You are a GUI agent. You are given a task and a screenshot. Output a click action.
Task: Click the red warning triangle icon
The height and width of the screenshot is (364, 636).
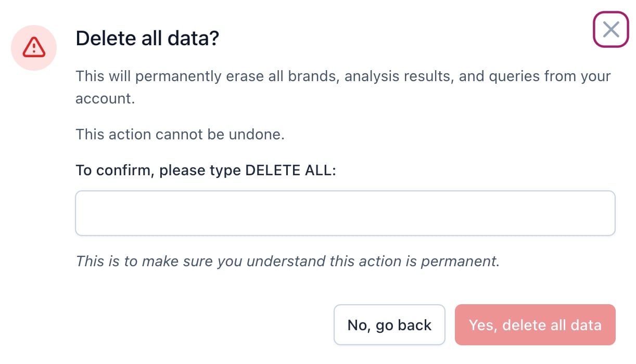(x=34, y=48)
